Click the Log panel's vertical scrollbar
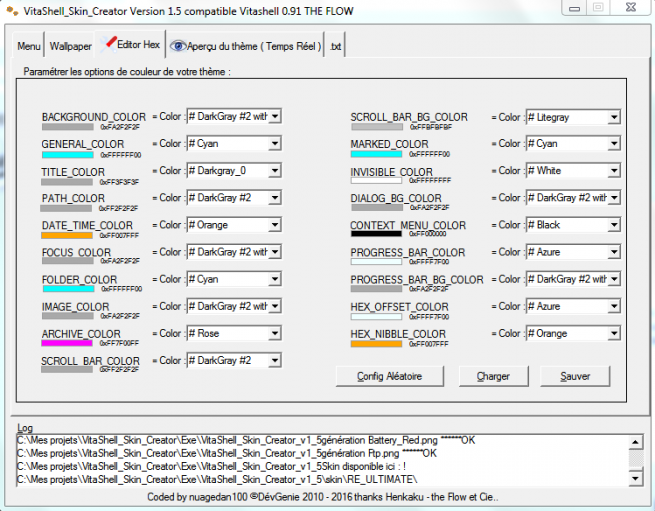The height and width of the screenshot is (511, 655). 634,458
